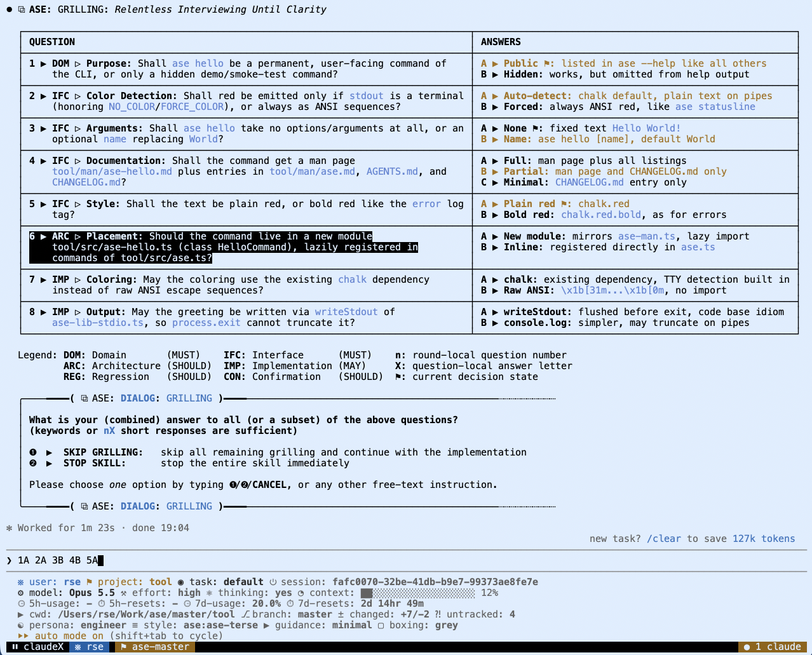Click the sparkle icon before thinking: yes
This screenshot has width=812, height=655.
point(210,593)
